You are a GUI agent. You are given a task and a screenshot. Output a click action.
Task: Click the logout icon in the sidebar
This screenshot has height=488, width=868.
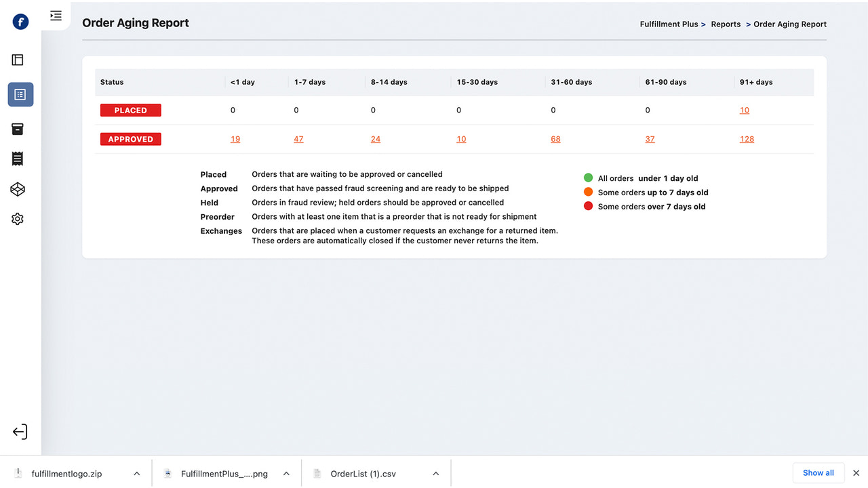[20, 432]
